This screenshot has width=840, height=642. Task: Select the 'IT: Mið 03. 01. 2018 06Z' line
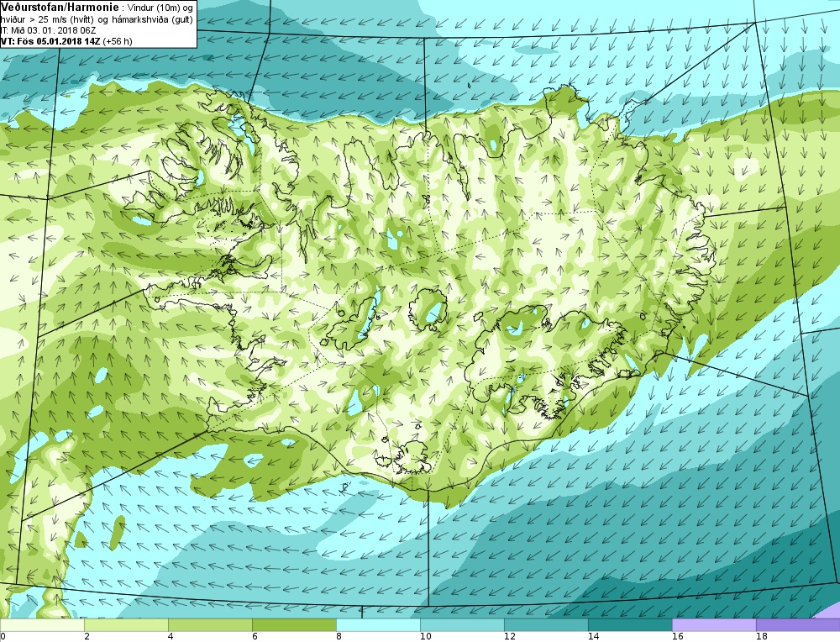48,30
